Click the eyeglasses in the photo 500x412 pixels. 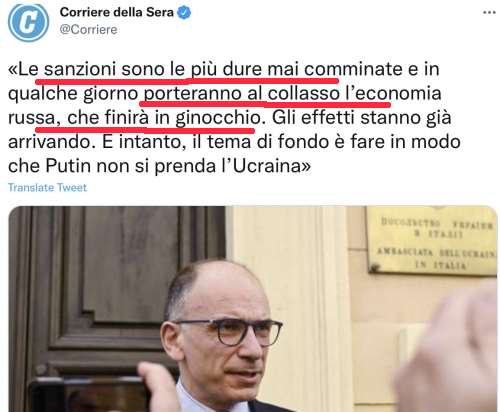pos(230,331)
